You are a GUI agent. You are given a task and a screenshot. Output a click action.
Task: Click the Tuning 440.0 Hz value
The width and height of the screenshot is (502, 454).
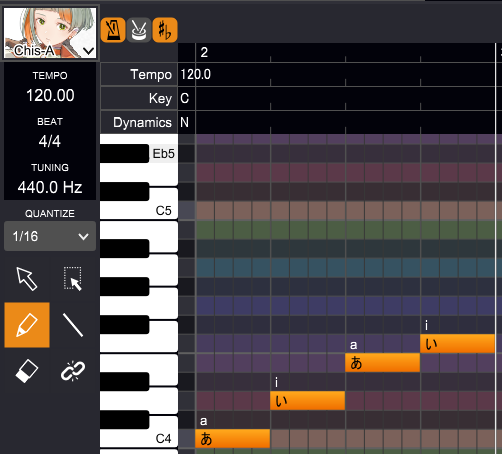click(50, 187)
